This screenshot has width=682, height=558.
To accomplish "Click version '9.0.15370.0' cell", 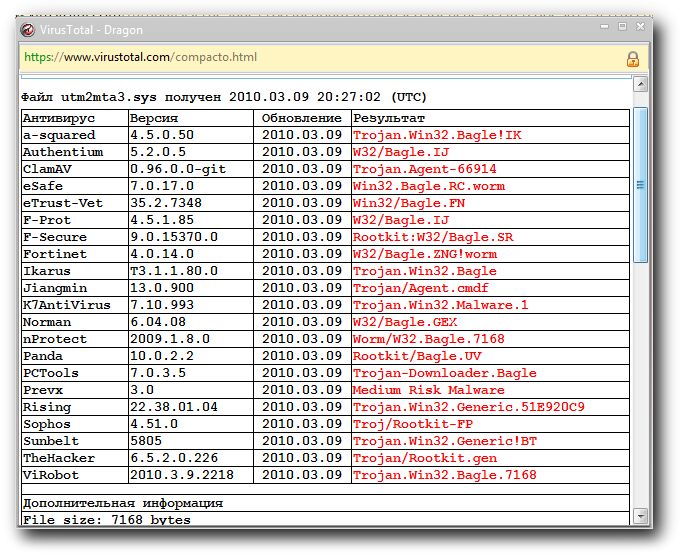I will pos(191,237).
